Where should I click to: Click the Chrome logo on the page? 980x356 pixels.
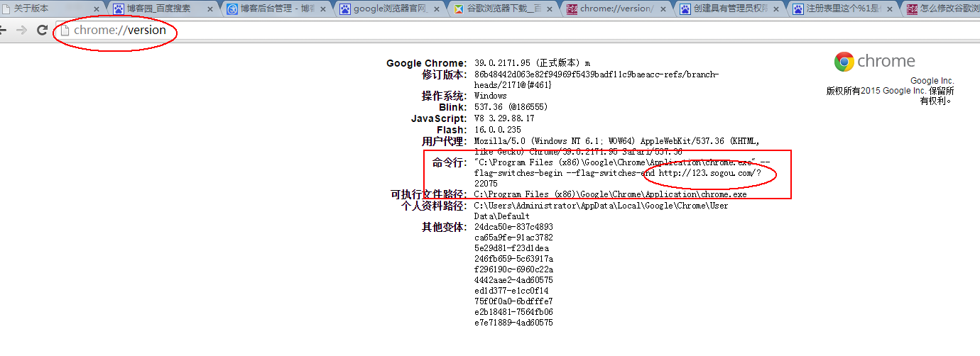coord(844,62)
